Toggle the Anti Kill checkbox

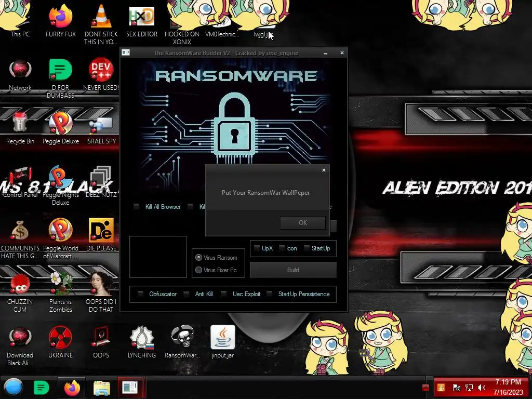187,294
